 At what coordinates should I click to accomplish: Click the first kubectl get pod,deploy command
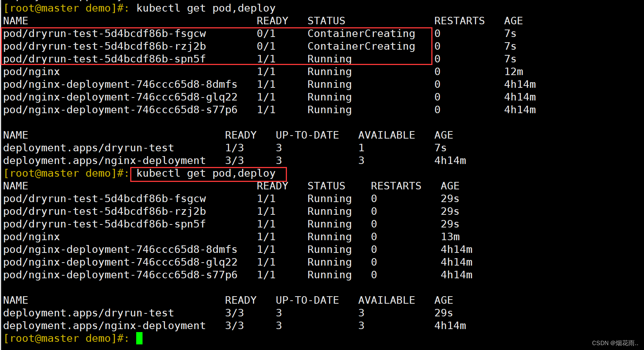click(x=206, y=8)
